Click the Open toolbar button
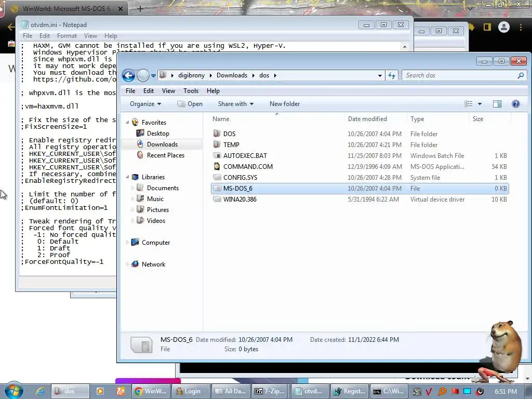The width and height of the screenshot is (532, 399). (190, 104)
